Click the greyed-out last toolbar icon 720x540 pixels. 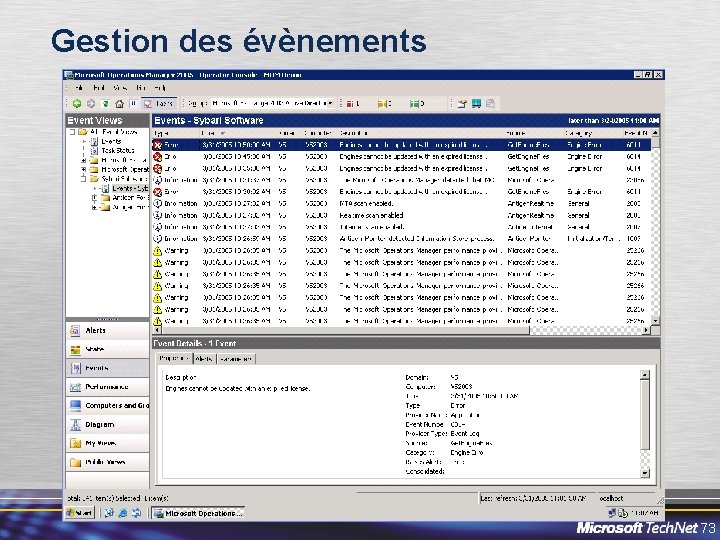click(490, 104)
